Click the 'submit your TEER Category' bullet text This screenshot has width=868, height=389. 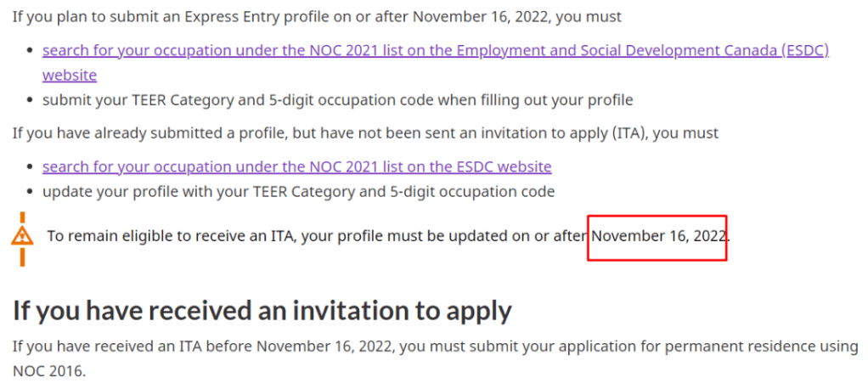pyautogui.click(x=337, y=100)
